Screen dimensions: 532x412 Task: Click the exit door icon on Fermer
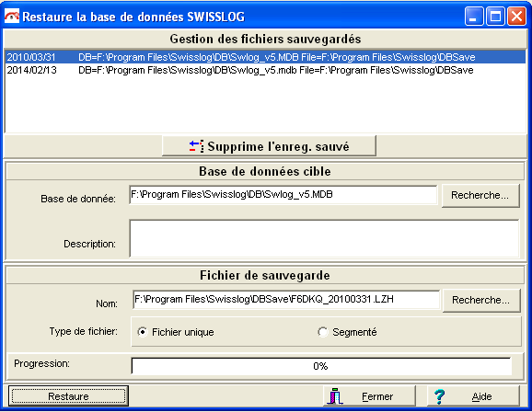[335, 395]
